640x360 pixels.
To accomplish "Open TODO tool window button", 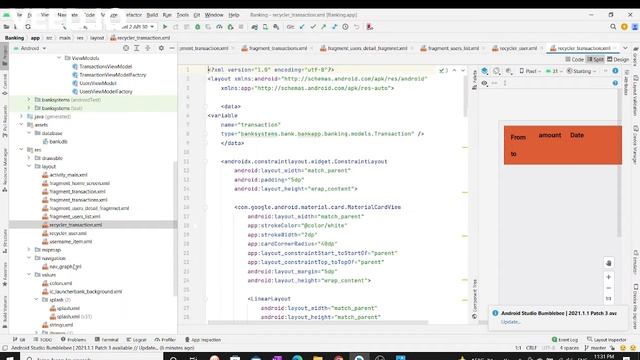I will (43, 340).
